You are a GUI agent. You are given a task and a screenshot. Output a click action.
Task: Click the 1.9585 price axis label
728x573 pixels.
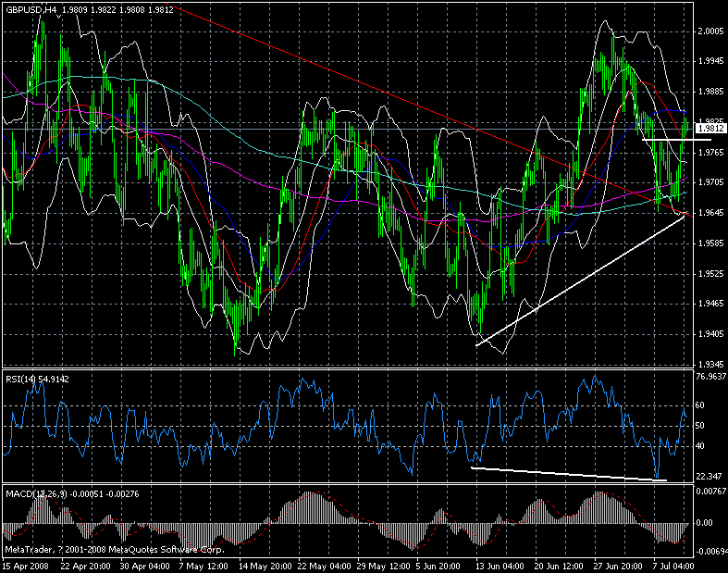click(710, 243)
